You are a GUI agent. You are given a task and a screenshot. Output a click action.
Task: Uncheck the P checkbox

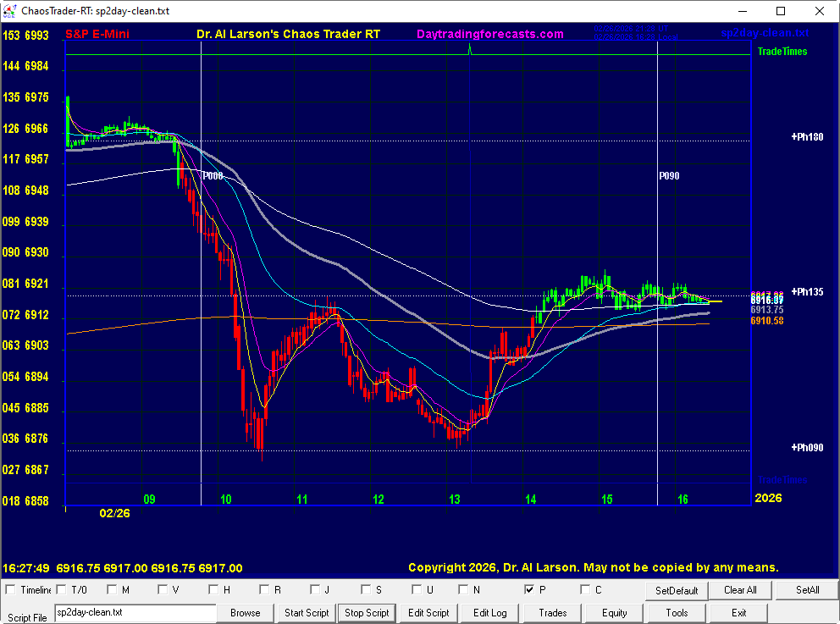click(x=529, y=590)
